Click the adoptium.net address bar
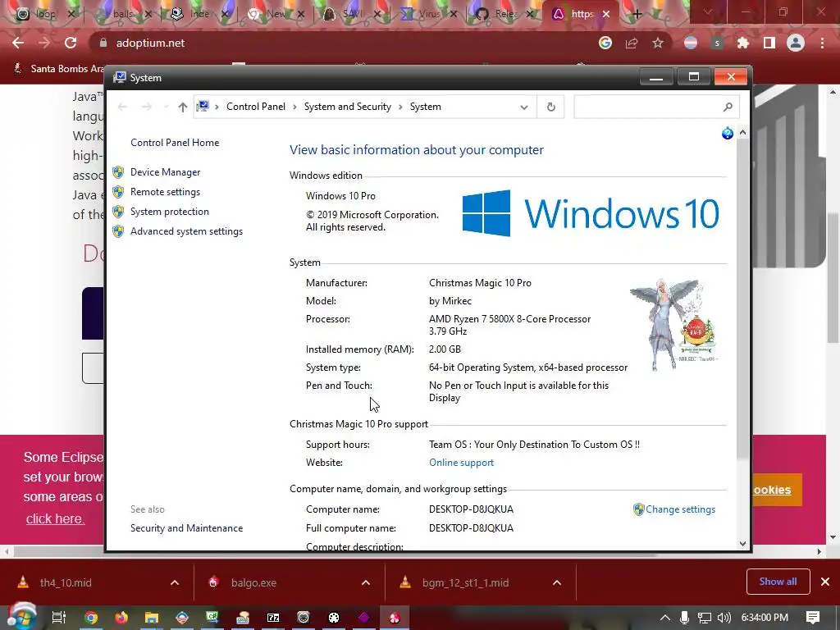 coord(343,43)
